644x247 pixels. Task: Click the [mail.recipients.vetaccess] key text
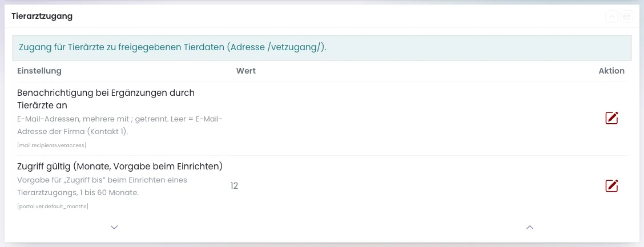tap(52, 145)
